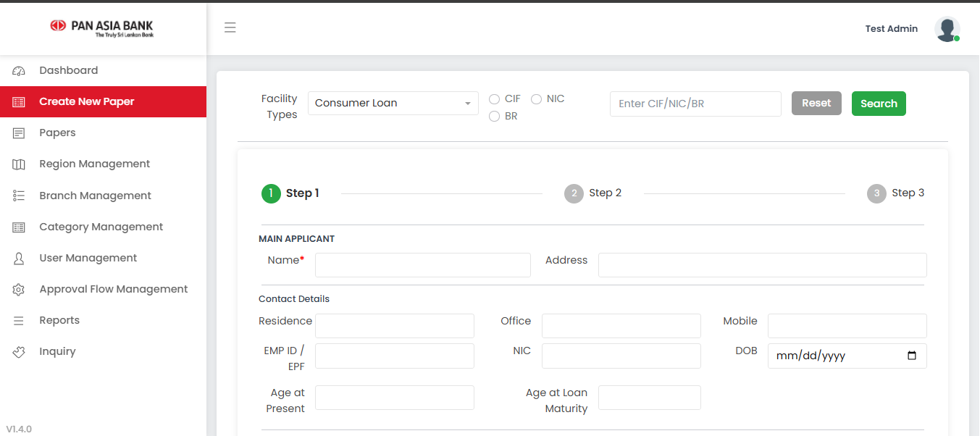Open Dashboard from the sidebar

[103, 70]
